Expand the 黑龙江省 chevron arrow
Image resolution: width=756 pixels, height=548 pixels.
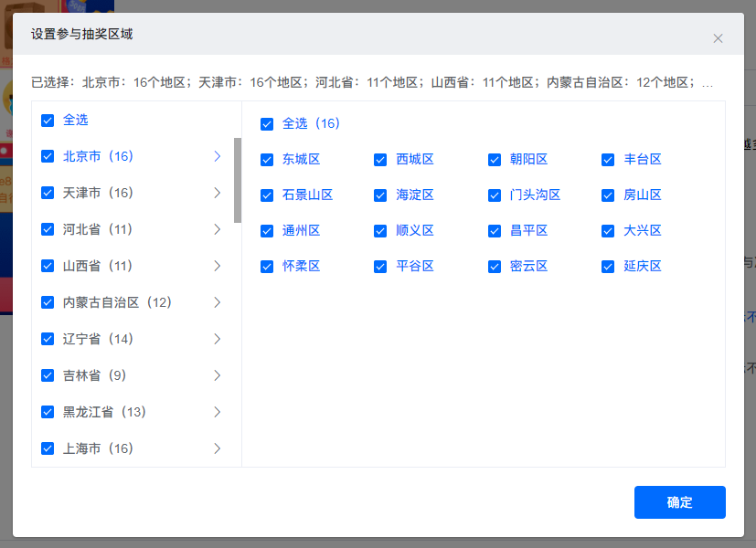[x=217, y=412]
